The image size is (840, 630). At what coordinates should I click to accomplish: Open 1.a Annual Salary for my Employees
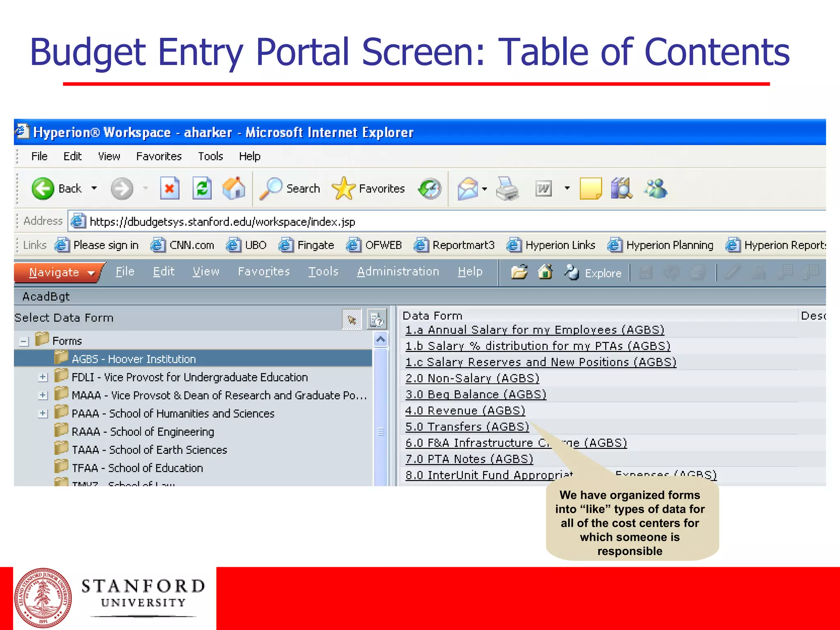pyautogui.click(x=534, y=330)
